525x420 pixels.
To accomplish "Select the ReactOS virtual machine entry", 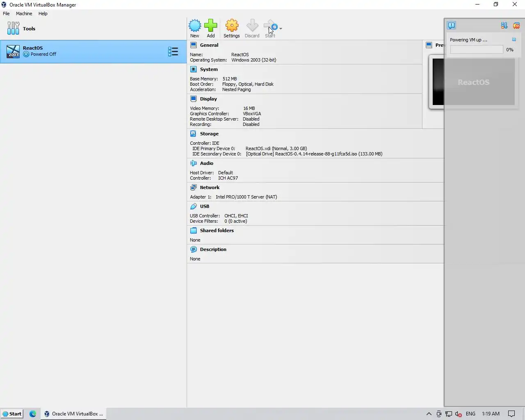I will 93,51.
